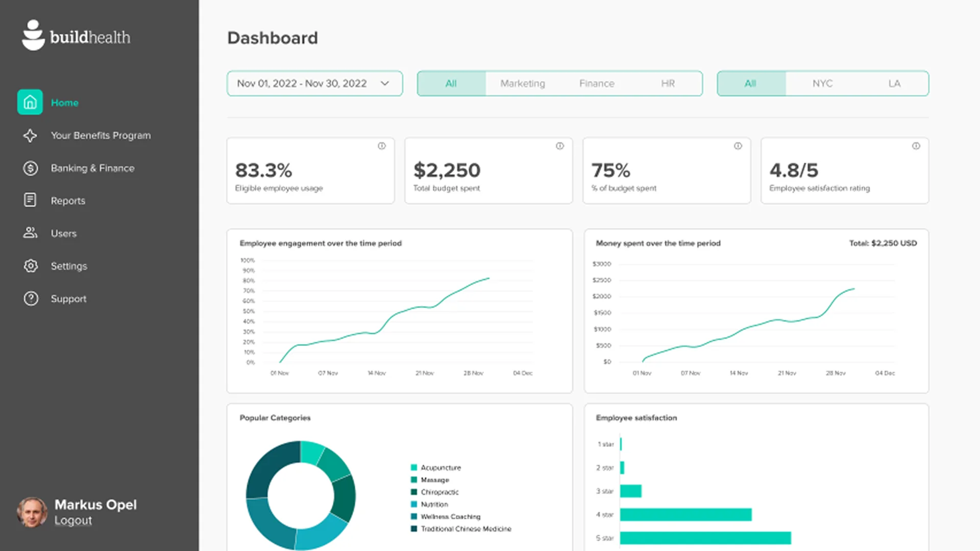Open Support via the question mark icon
This screenshot has width=980, height=551.
tap(30, 298)
